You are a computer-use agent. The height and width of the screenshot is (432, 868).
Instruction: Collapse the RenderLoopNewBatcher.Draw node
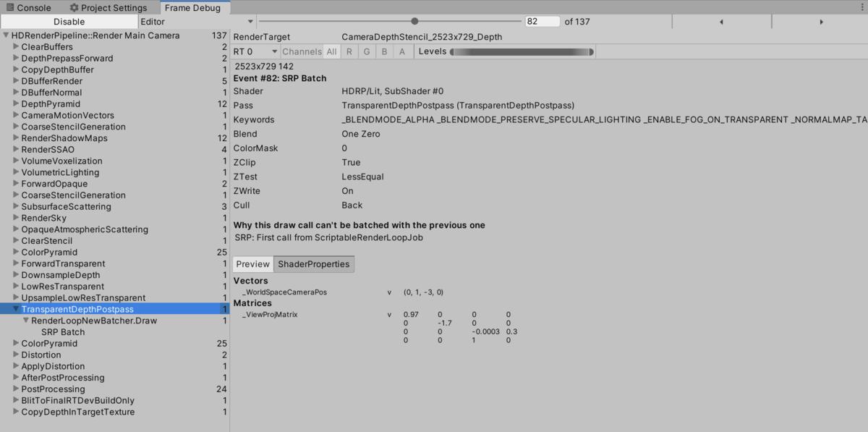coord(26,321)
